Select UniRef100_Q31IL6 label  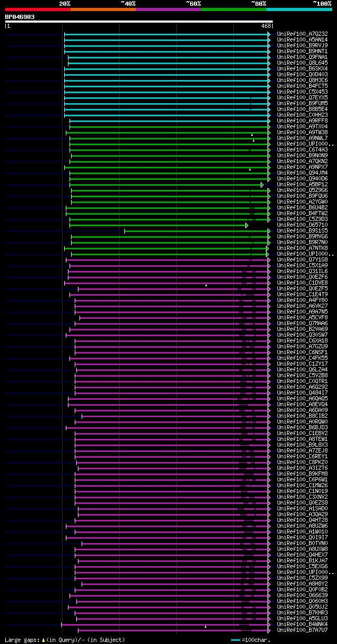(x=302, y=271)
